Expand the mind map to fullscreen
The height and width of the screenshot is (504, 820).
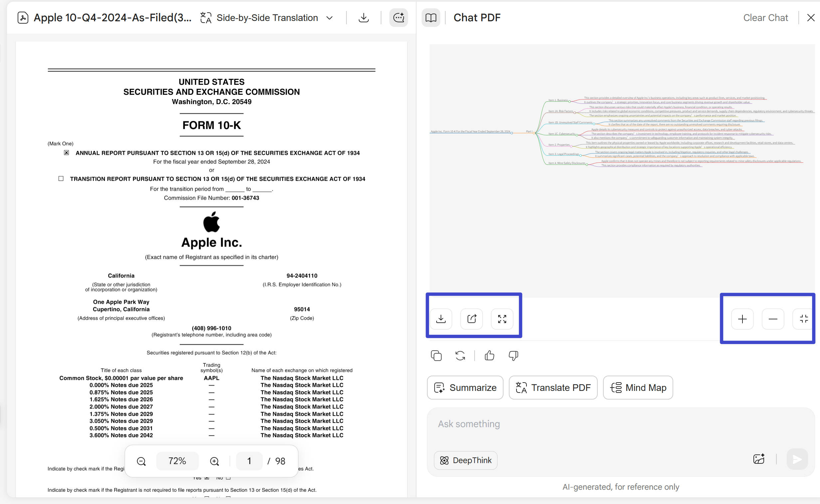tap(502, 319)
